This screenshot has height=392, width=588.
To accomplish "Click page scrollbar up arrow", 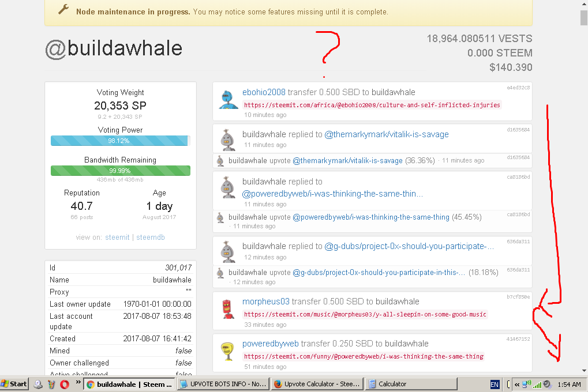I will click(584, 3).
